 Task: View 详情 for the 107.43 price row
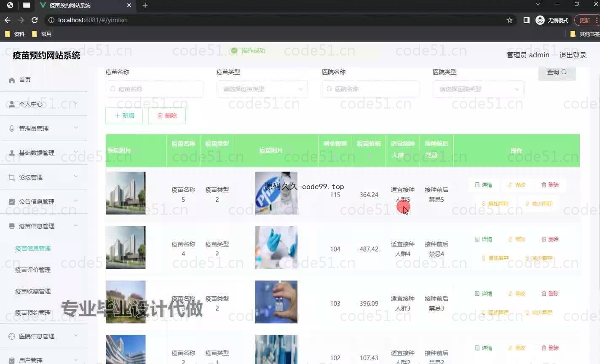[484, 348]
